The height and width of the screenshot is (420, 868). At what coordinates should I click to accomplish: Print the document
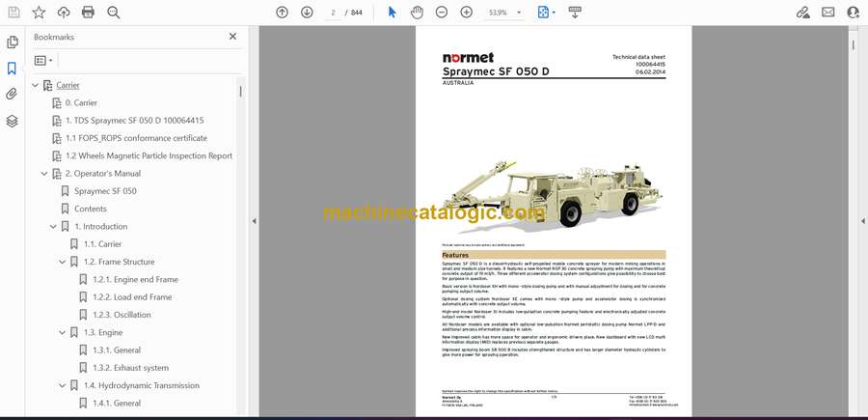(88, 13)
